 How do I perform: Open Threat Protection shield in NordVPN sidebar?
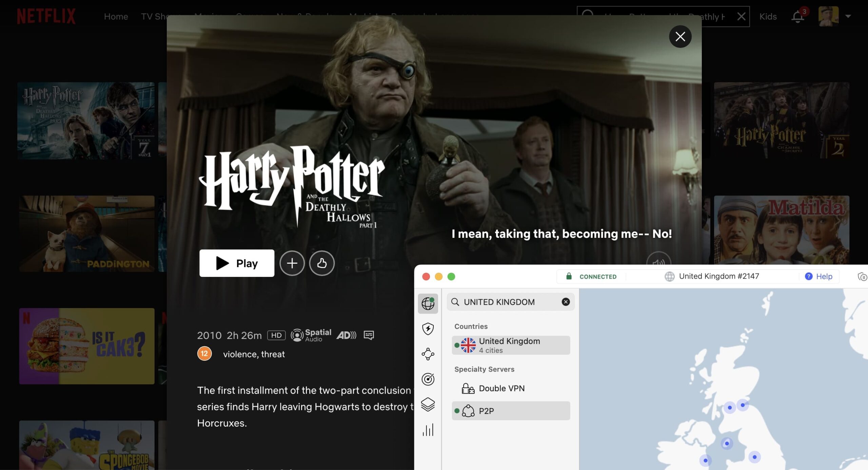(428, 328)
